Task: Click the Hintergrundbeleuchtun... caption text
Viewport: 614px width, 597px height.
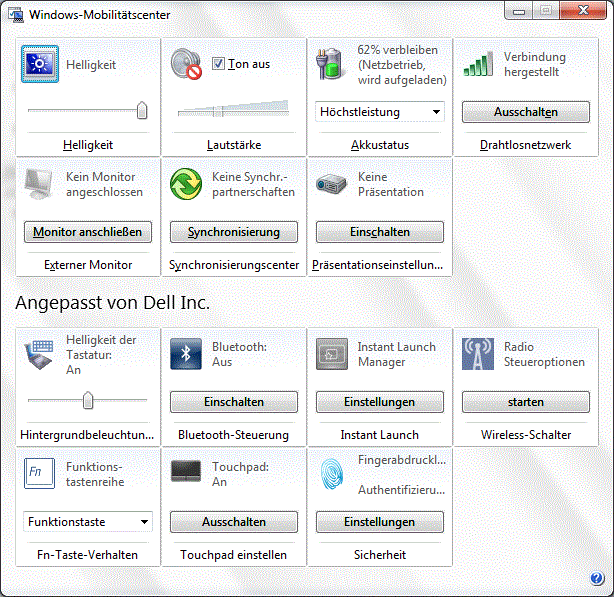Action: click(87, 435)
